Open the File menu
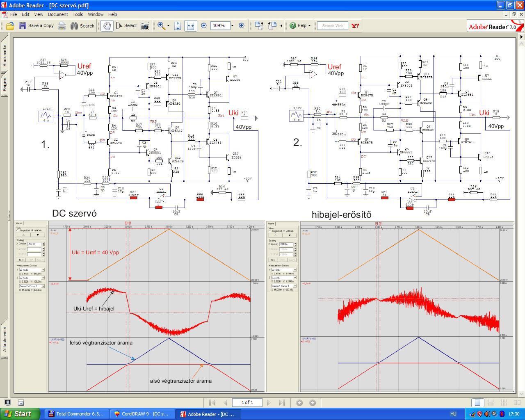Image resolution: width=525 pixels, height=420 pixels. 14,14
